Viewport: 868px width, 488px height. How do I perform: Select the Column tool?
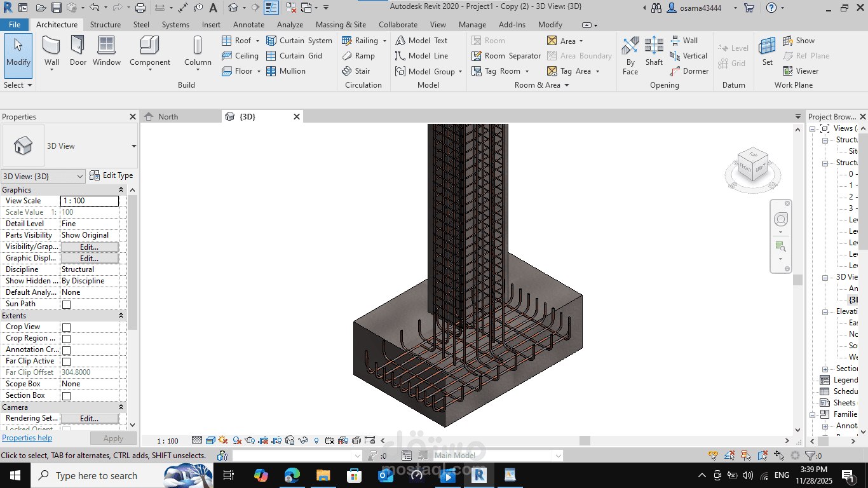tap(198, 51)
